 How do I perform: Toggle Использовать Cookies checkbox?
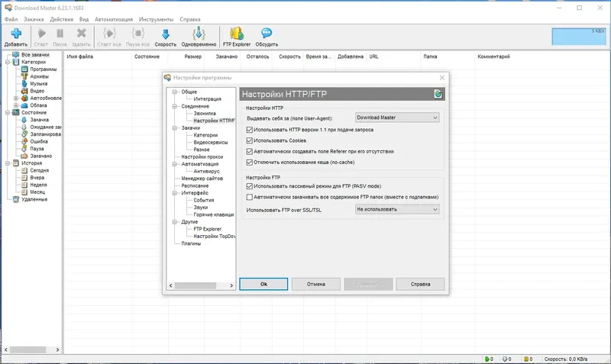pyautogui.click(x=250, y=140)
